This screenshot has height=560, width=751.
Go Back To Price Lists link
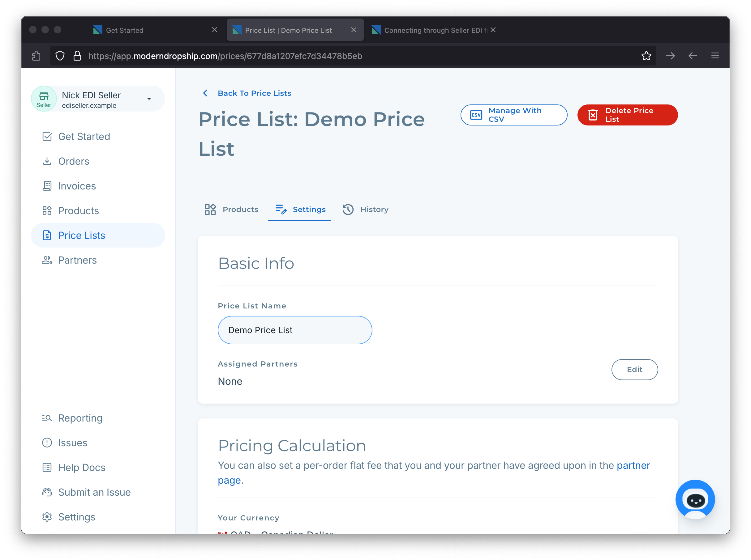pos(254,93)
